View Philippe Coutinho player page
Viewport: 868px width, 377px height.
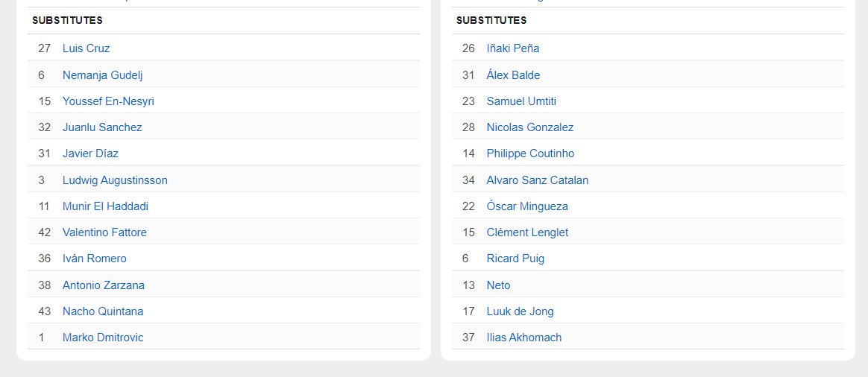[530, 153]
